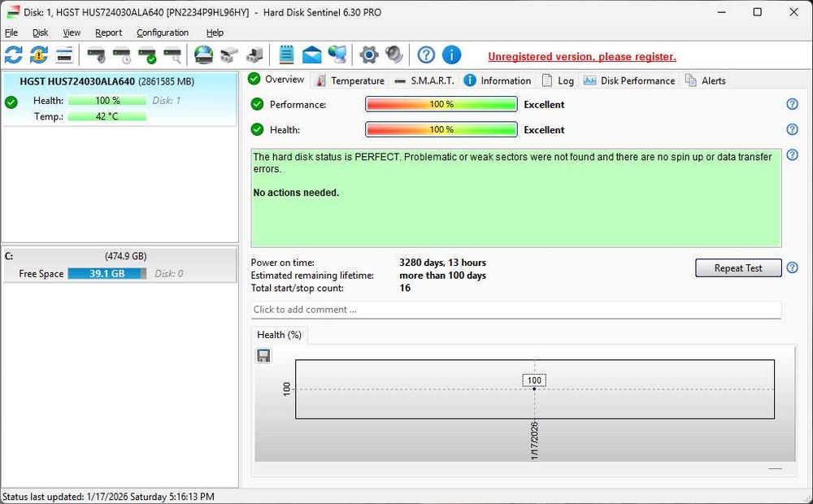This screenshot has width=813, height=504.
Task: Click the Click to add comment field
Action: coord(516,310)
